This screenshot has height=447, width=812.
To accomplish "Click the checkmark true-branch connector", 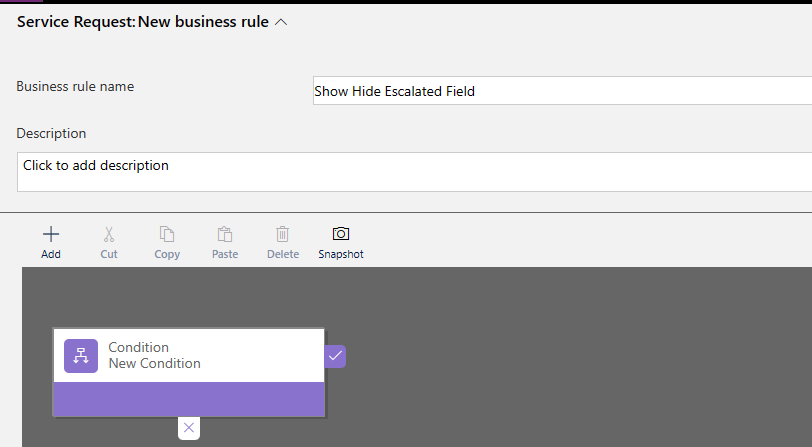I will (x=335, y=356).
